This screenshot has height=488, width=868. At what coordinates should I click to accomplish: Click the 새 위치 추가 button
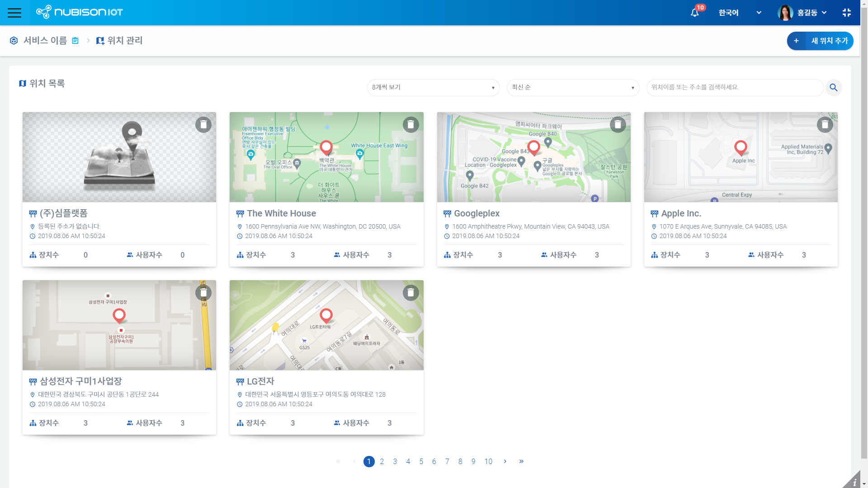pos(820,41)
